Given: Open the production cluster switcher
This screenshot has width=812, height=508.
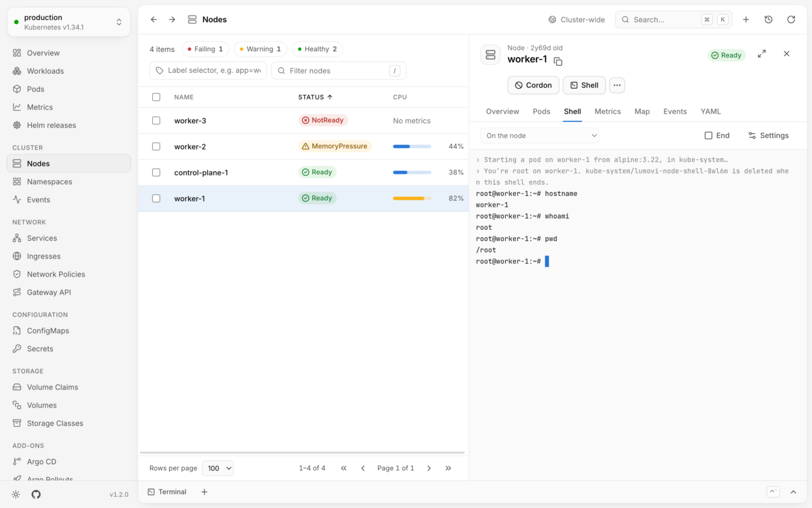Looking at the screenshot, I should click(69, 22).
